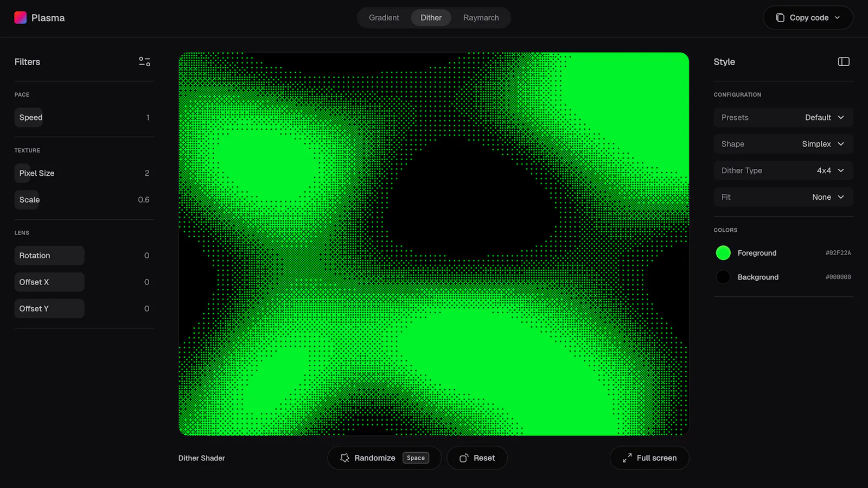Click the Pixel Size value 2
Screen dimensions: 868x488
click(x=147, y=173)
